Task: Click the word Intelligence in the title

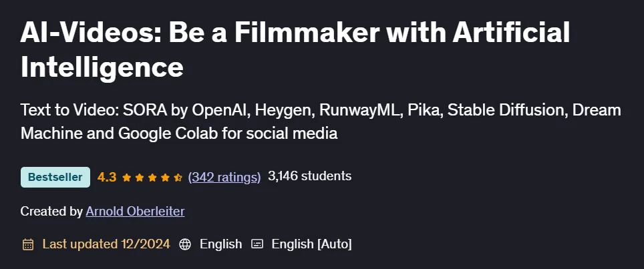Action: (102, 67)
